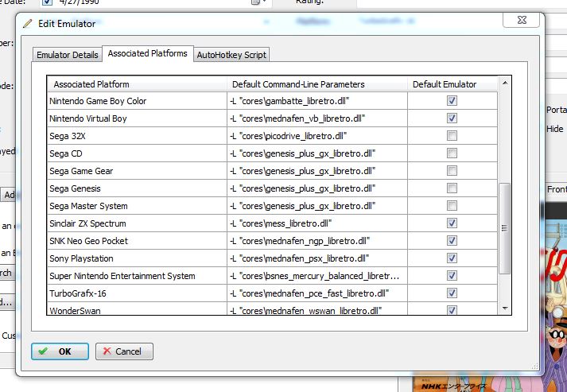
Task: Click the pencil icon beside Edit Emulator title
Action: [x=28, y=24]
